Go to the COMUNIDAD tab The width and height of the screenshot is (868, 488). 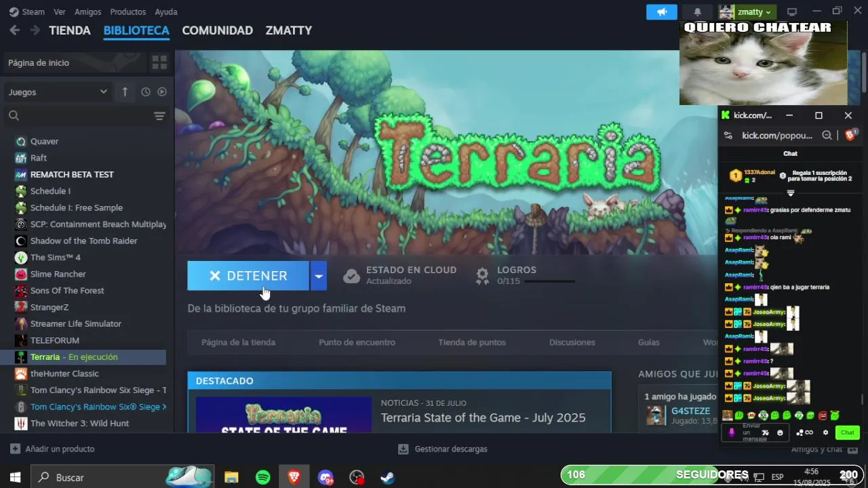[x=218, y=30]
